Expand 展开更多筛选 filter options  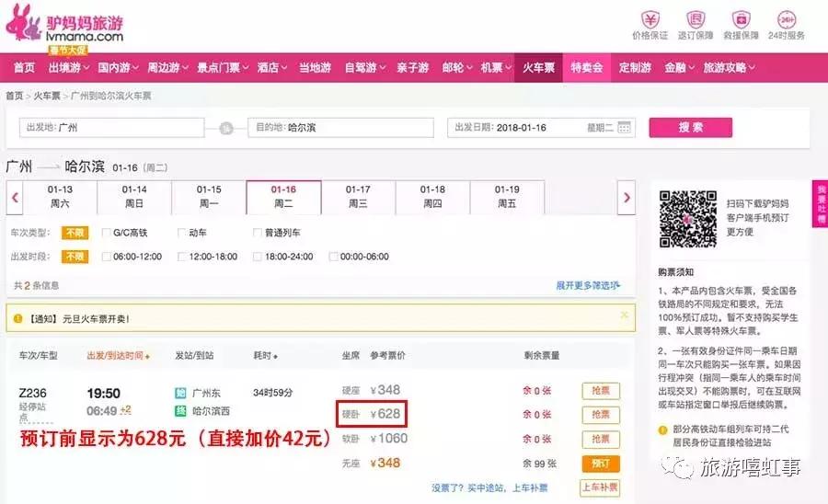click(x=588, y=285)
